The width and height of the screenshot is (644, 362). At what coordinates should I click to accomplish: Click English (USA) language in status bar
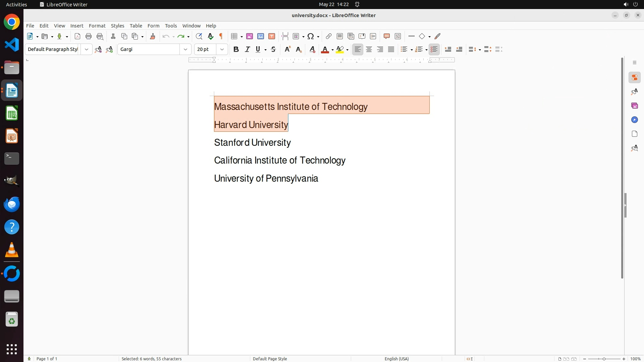396,359
